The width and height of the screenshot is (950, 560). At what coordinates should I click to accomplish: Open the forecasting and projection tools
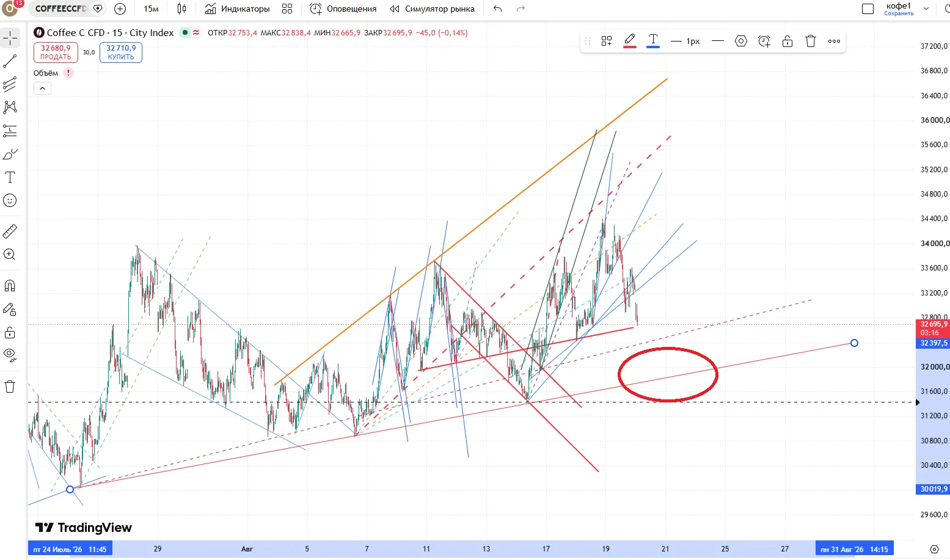pos(10,131)
